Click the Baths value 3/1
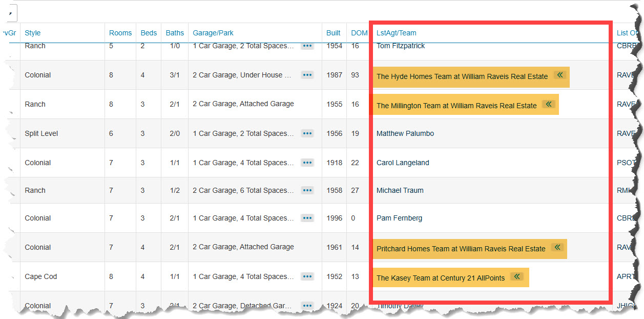The height and width of the screenshot is (319, 644). pyautogui.click(x=175, y=75)
